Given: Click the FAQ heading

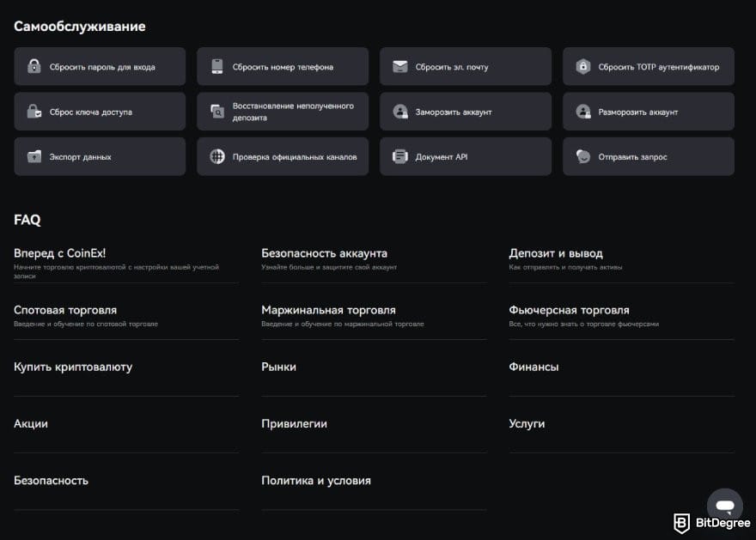Looking at the screenshot, I should [27, 220].
